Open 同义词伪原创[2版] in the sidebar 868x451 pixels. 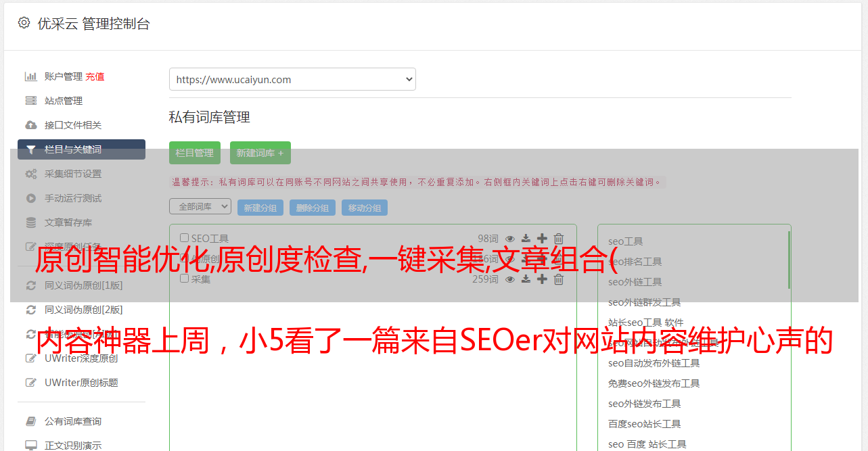pos(84,310)
